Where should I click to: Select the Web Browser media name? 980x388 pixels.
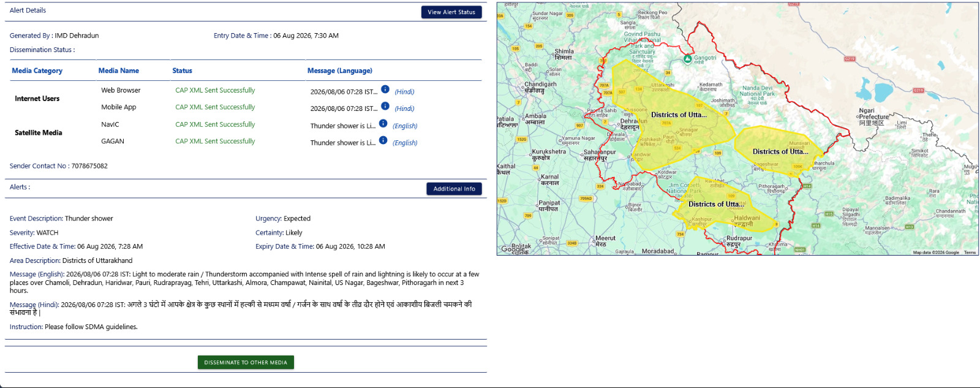click(x=121, y=90)
